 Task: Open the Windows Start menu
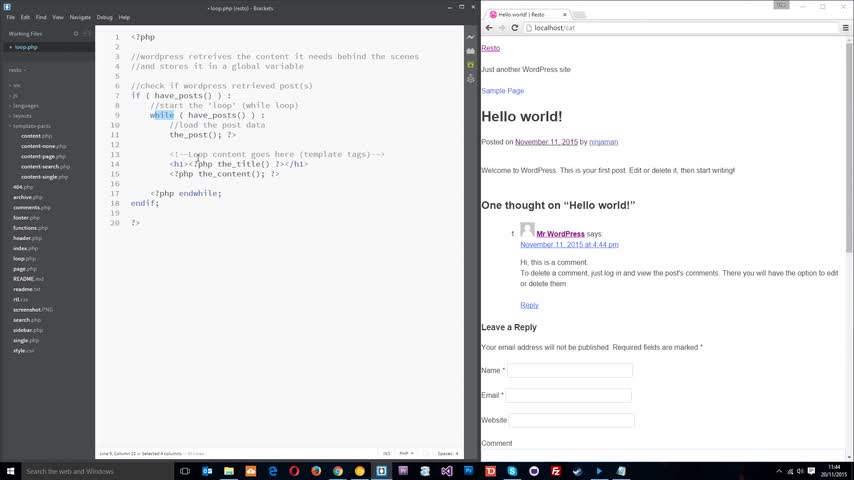pyautogui.click(x=10, y=471)
